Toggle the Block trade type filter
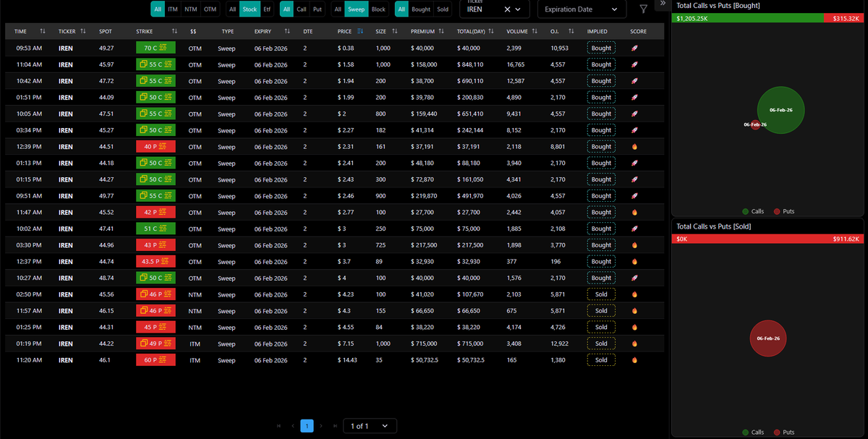This screenshot has width=868, height=439. point(378,9)
